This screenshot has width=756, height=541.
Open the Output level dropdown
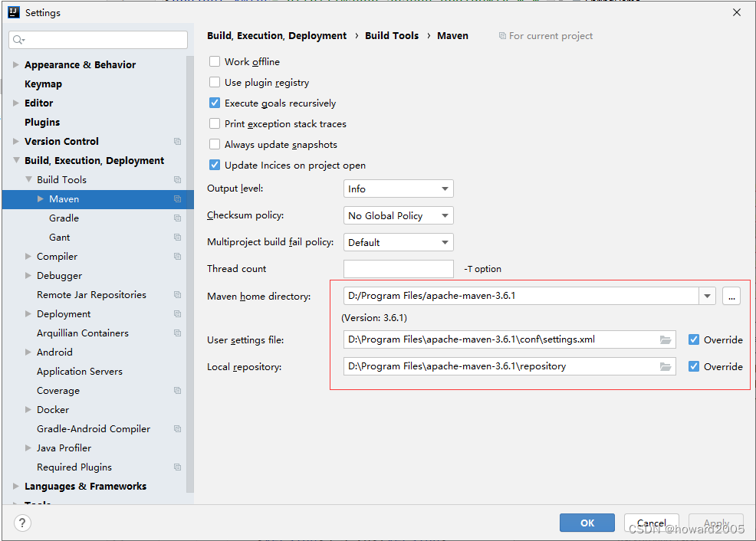tap(398, 189)
